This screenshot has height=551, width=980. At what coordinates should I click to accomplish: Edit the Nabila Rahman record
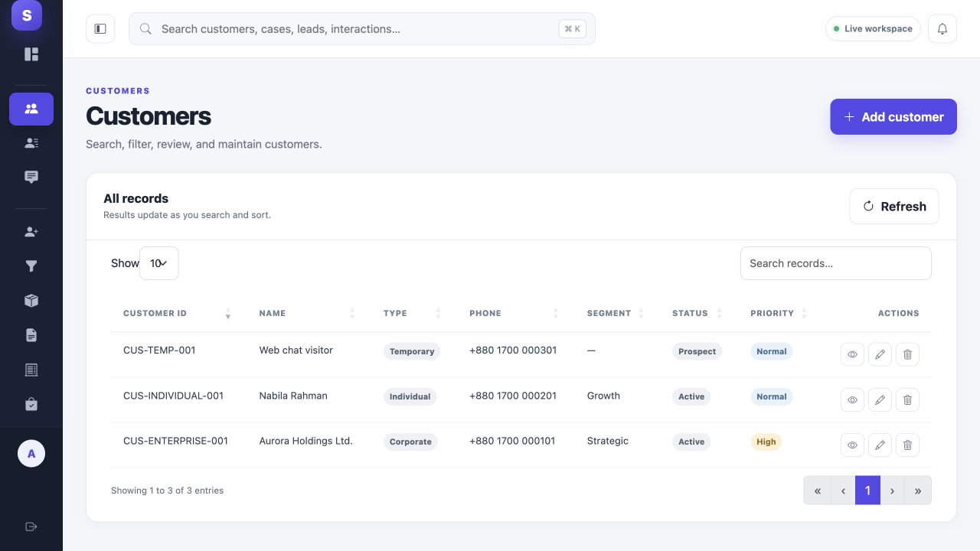point(880,399)
